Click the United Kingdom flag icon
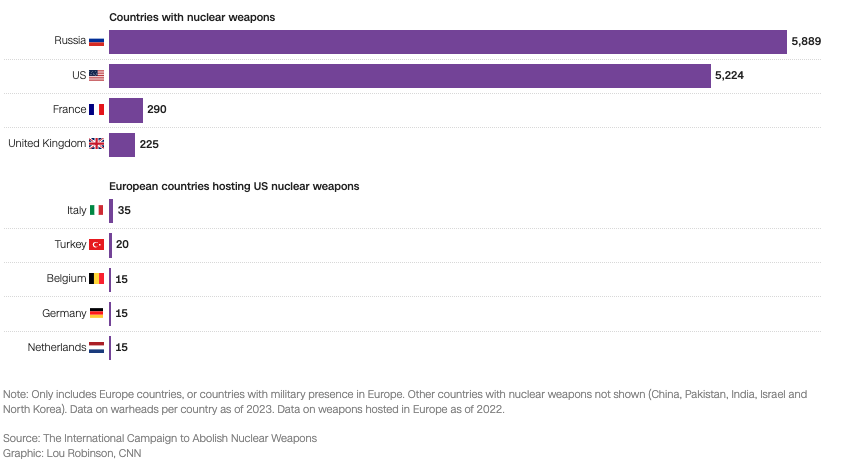 (96, 144)
